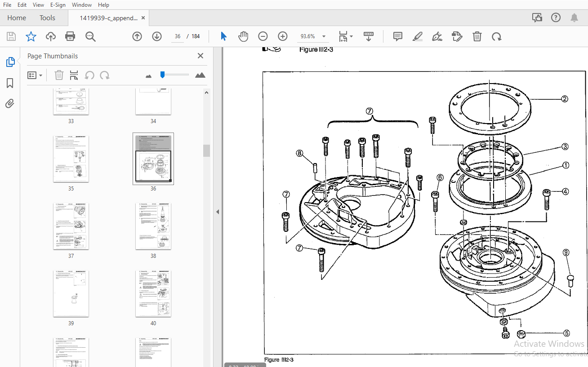
Task: Select page 34 thumbnail
Action: pyautogui.click(x=153, y=102)
